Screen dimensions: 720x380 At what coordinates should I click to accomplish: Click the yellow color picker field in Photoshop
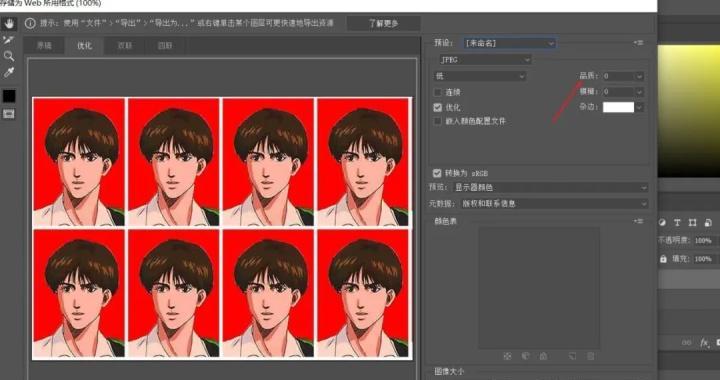pos(689,110)
